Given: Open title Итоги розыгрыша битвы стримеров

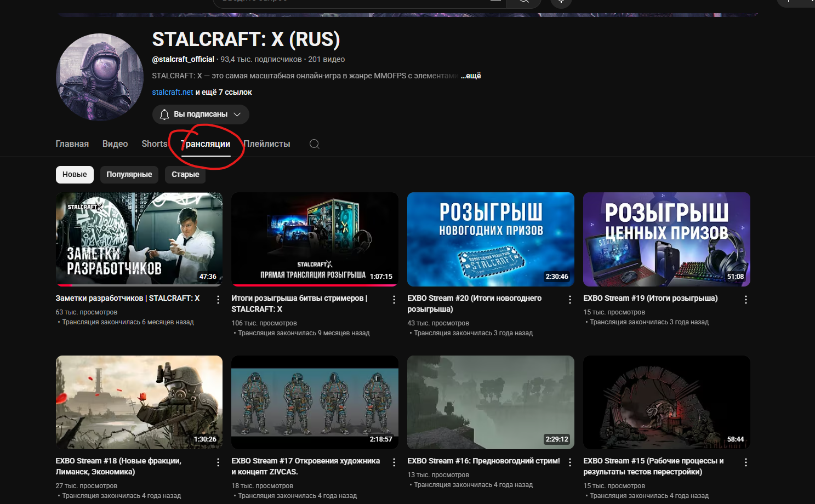Looking at the screenshot, I should pyautogui.click(x=299, y=303).
